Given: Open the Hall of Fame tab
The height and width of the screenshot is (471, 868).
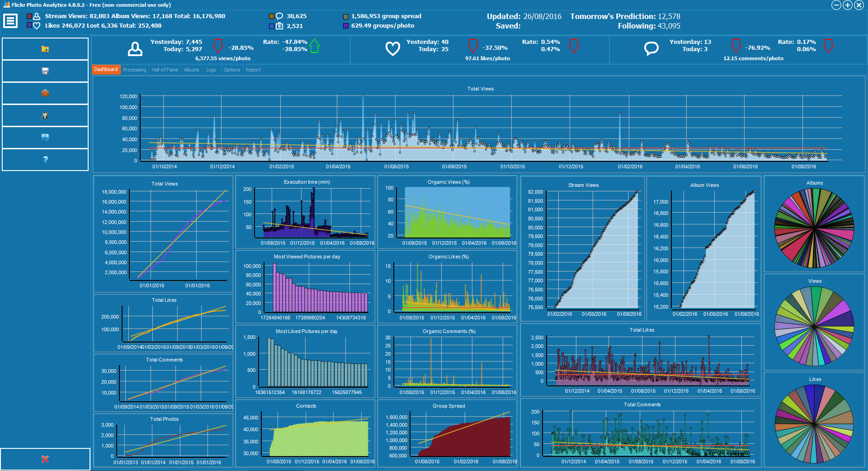Looking at the screenshot, I should 165,70.
